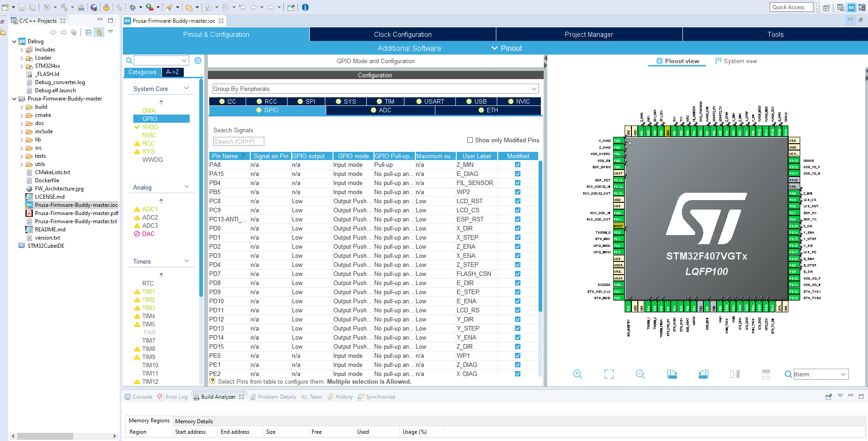The width and height of the screenshot is (868, 441).
Task: Toggle Show only Modified Pins checkbox
Action: click(470, 140)
